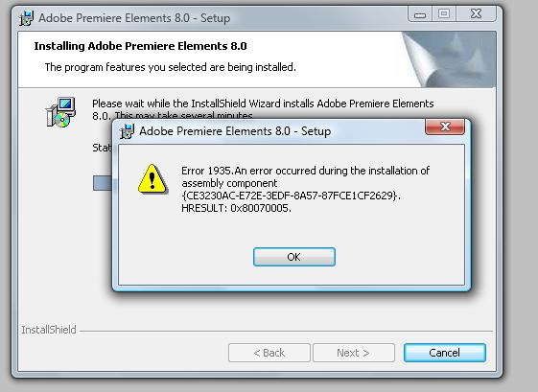Click the program features subtitle text
Screen dimensions: 538x392
tap(170, 67)
